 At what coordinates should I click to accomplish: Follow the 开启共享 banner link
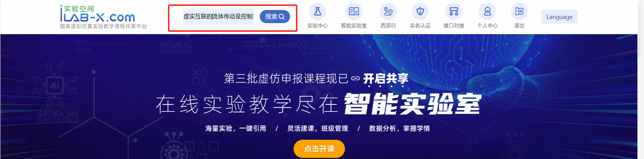[386, 79]
